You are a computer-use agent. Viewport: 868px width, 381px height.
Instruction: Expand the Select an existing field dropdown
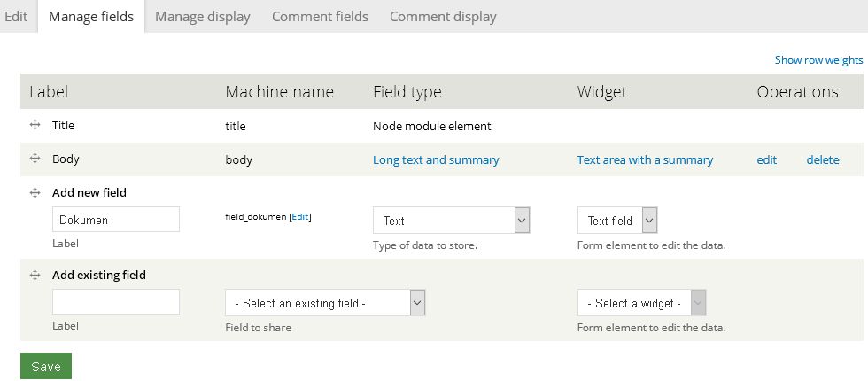click(x=325, y=303)
